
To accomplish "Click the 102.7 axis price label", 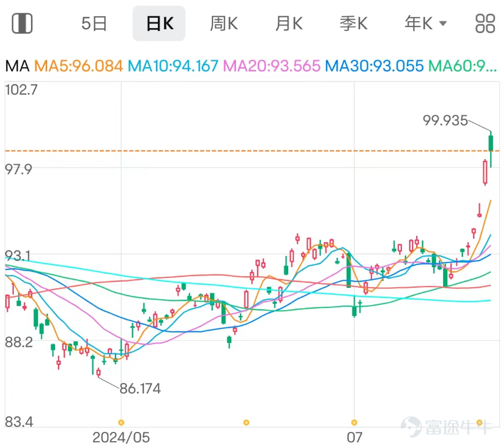I will pos(21,90).
